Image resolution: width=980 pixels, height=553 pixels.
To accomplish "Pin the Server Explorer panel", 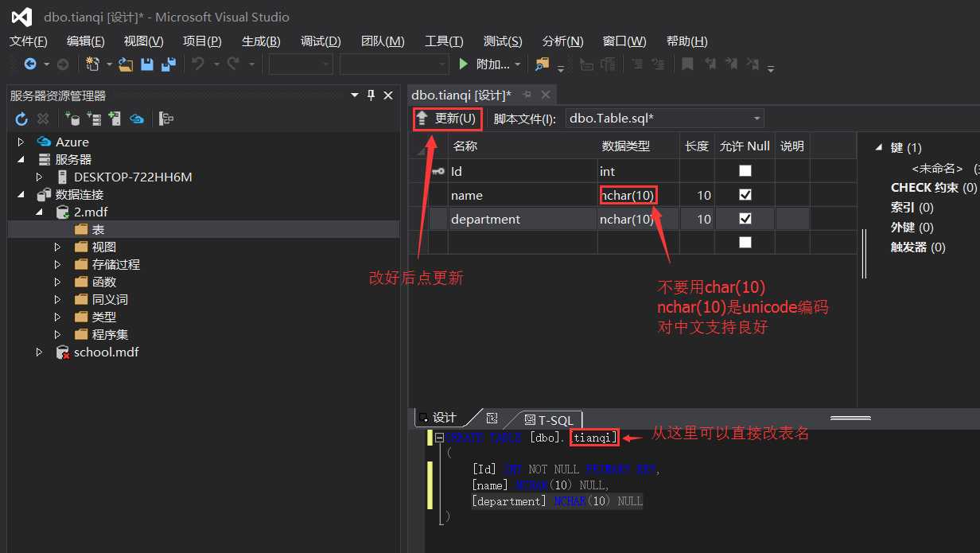I will pos(371,95).
